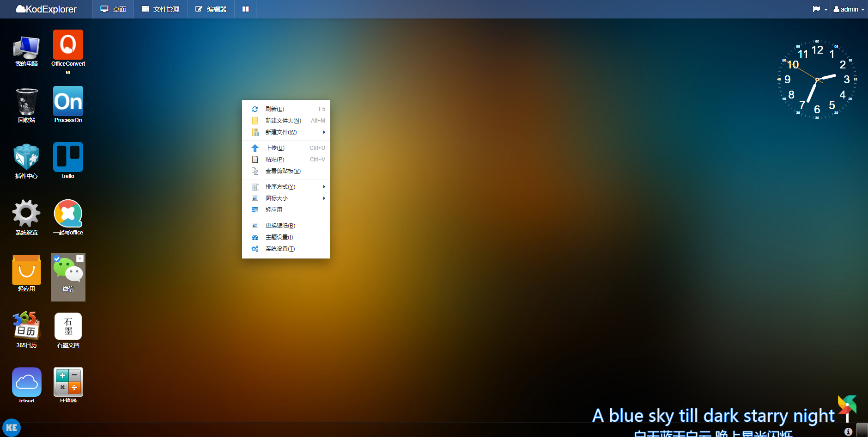Click the 编辑器 button in top bar

click(211, 9)
